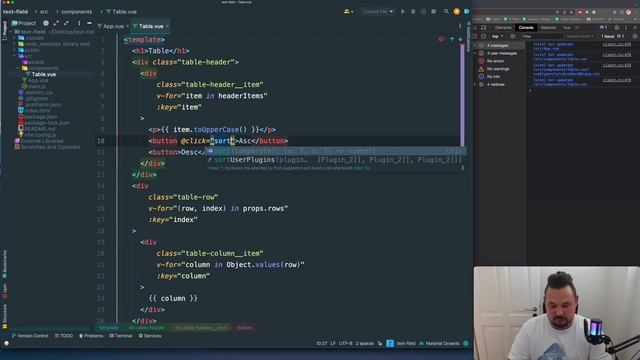
Task: Collapse the text-field project root
Action: (11, 32)
